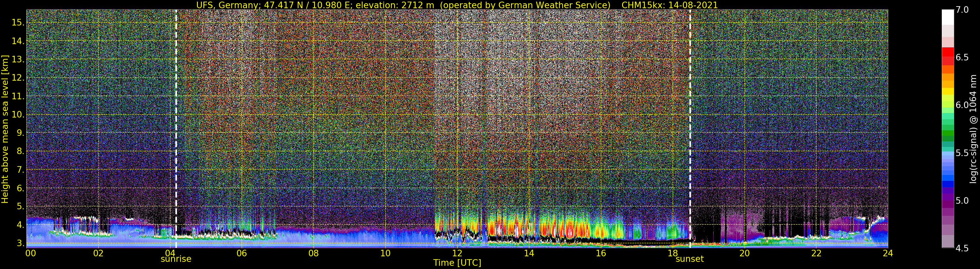
Task: Click the 'Height above mean sea level [km]' axis label
Action: 5,129
